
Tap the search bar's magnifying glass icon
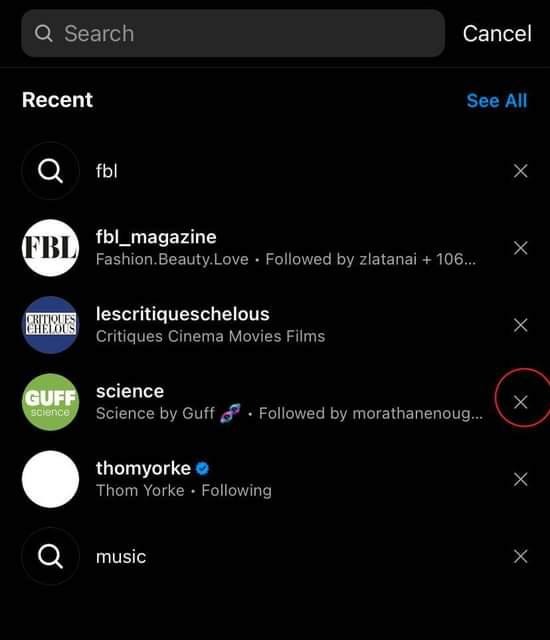click(x=44, y=33)
